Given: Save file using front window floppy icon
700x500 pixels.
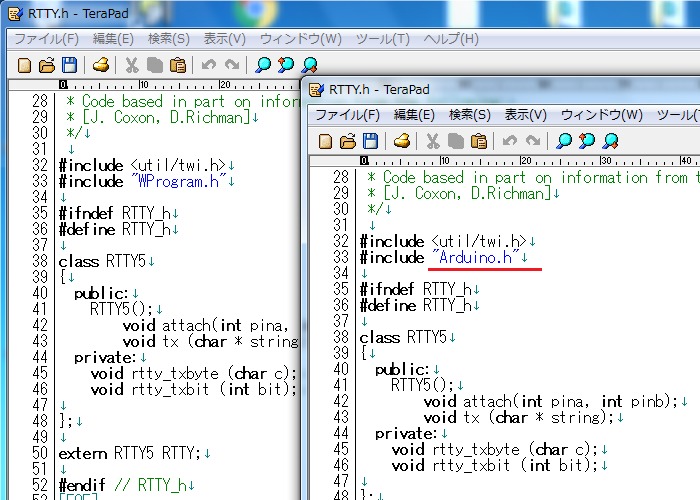Looking at the screenshot, I should (x=369, y=140).
